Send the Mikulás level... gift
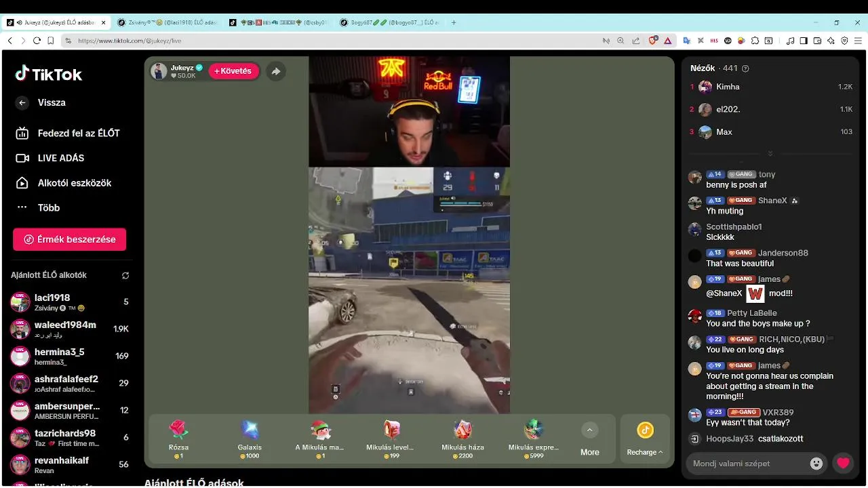Viewport: 868px width, 488px height. pyautogui.click(x=391, y=439)
